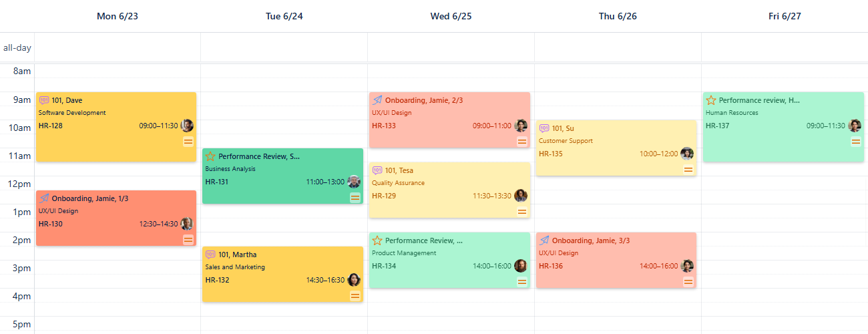Screen dimensions: 868x334
Task: Open the HR-132 issue key link
Action: (217, 280)
